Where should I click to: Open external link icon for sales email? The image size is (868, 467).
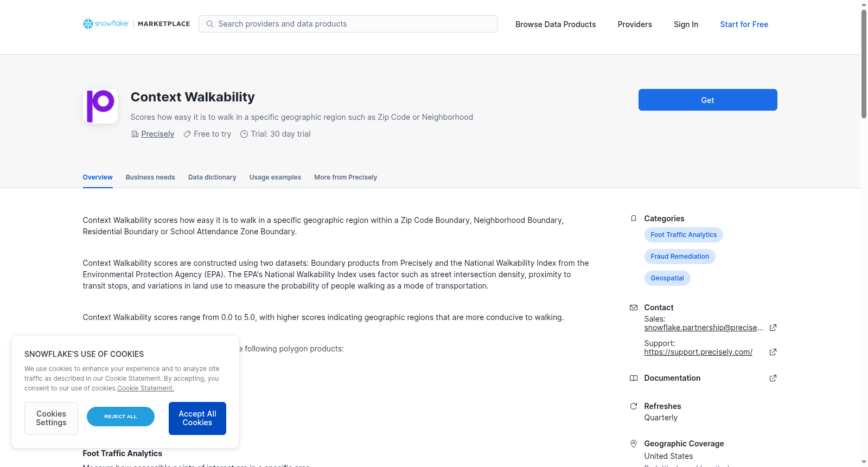coord(773,328)
